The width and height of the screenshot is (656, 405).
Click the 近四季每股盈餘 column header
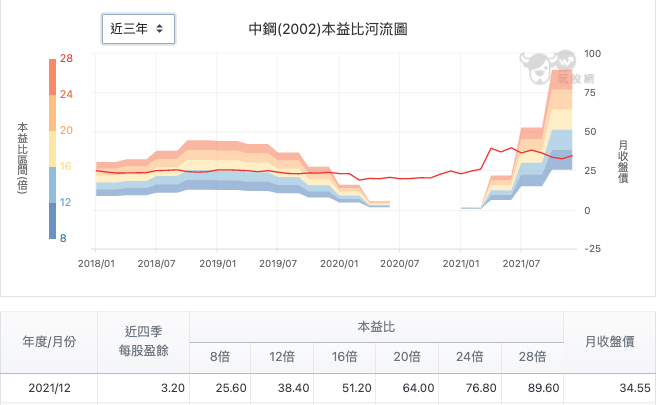click(x=144, y=342)
